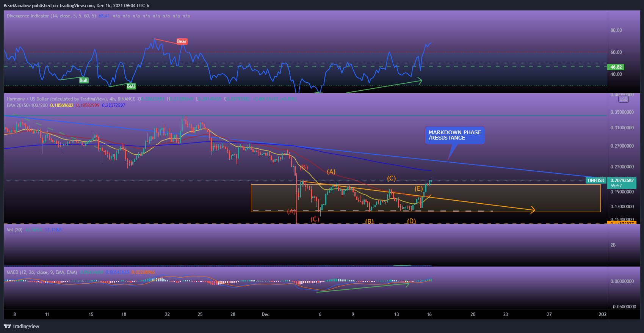
Task: Click the 28 date on time axis
Action: click(233, 314)
